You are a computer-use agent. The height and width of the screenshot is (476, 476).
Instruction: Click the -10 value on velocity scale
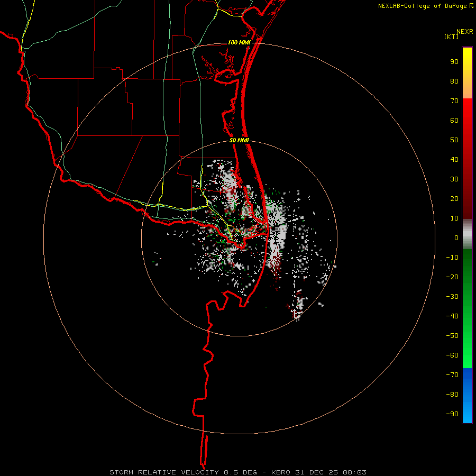coord(452,258)
